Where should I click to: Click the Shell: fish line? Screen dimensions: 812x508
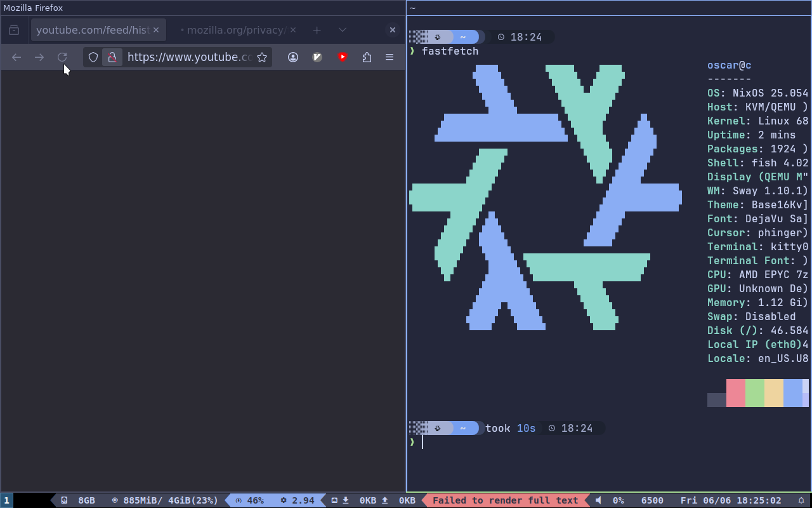(758, 163)
